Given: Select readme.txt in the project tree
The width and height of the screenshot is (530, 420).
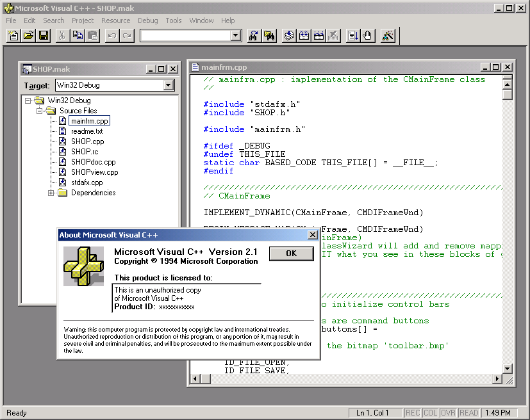Looking at the screenshot, I should point(87,131).
